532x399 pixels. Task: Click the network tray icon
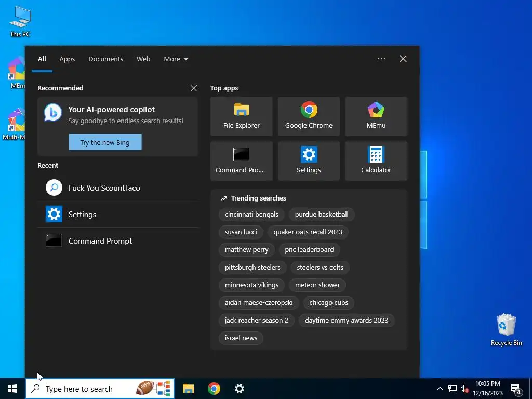(453, 389)
